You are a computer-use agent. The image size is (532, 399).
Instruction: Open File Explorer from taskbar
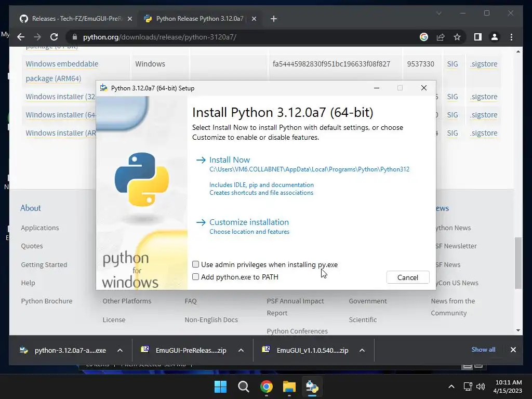coord(289,387)
